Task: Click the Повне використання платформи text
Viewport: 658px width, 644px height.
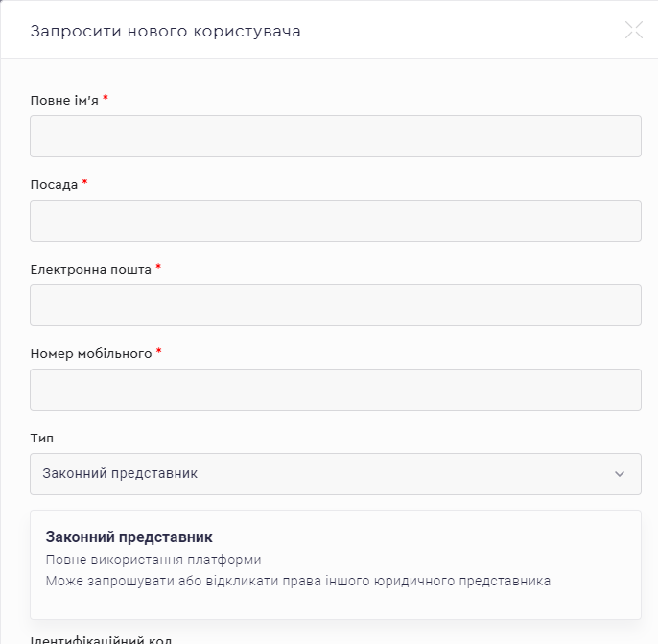Action: coord(153,560)
